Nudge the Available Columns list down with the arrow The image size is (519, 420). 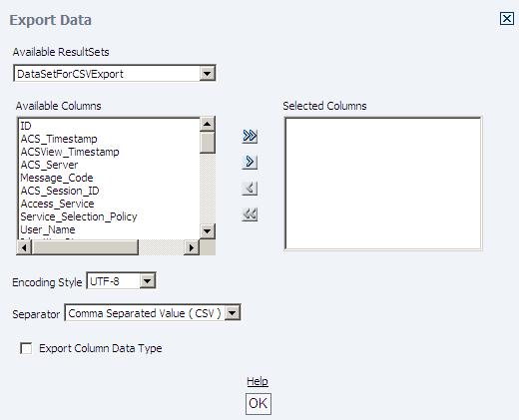pyautogui.click(x=208, y=231)
